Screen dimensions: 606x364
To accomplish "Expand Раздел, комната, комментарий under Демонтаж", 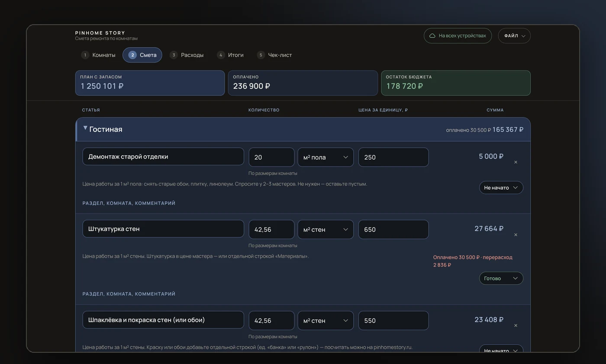I will (x=129, y=203).
